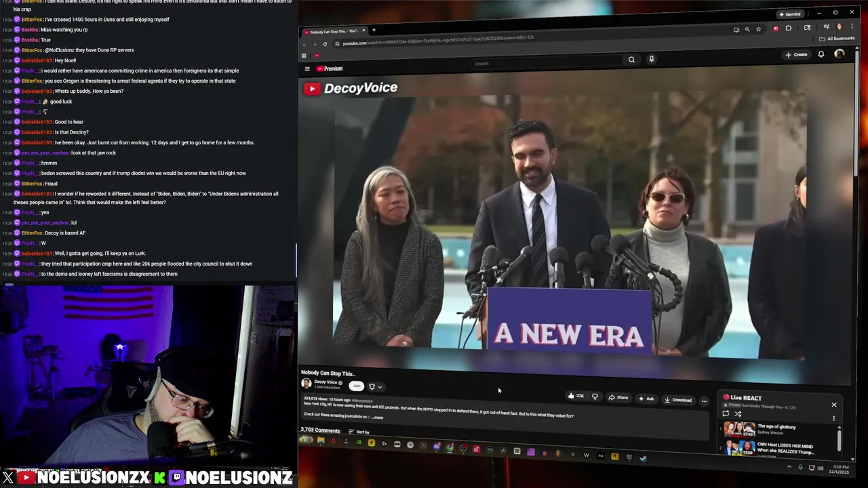Viewport: 868px width, 488px height.
Task: Click the YouTube address bar URL
Action: point(438,41)
